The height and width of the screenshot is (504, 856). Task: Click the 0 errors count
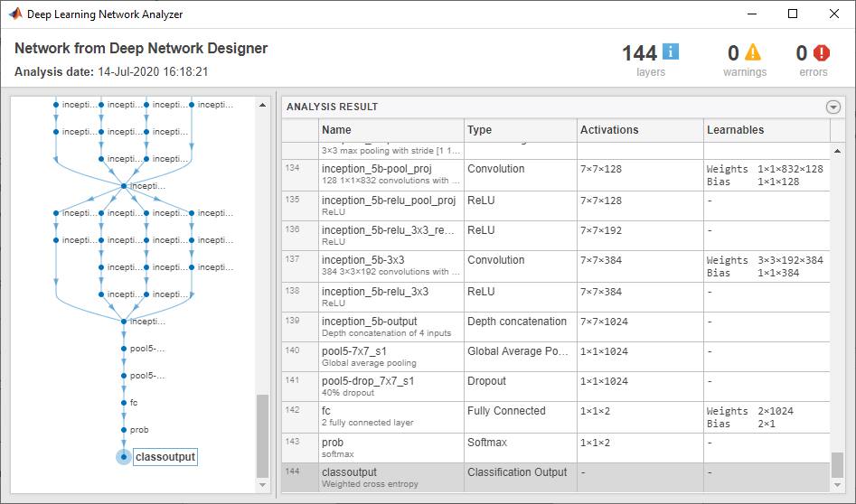[802, 53]
